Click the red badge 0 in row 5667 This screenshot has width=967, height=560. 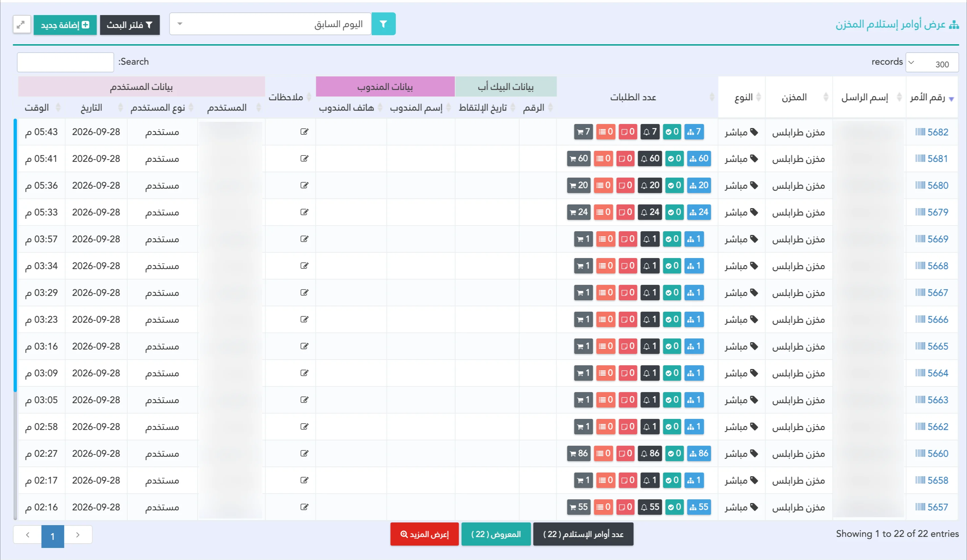pyautogui.click(x=628, y=293)
